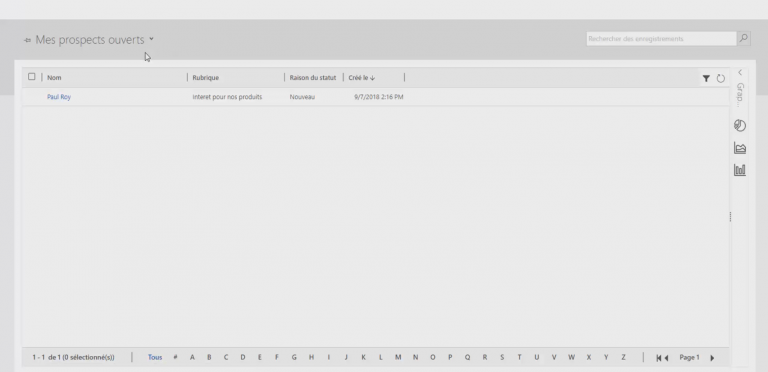
Task: Select the 'Nouveau' status cell
Action: [x=302, y=97]
